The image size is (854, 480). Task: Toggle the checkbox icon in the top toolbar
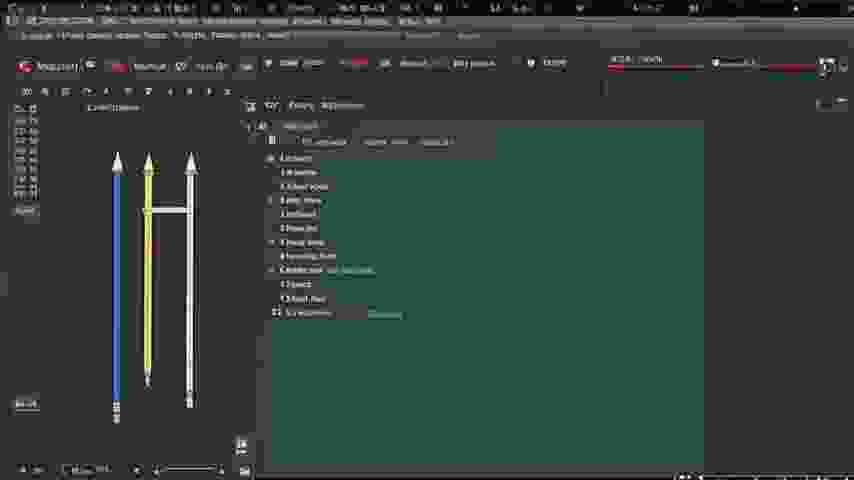tap(181, 66)
